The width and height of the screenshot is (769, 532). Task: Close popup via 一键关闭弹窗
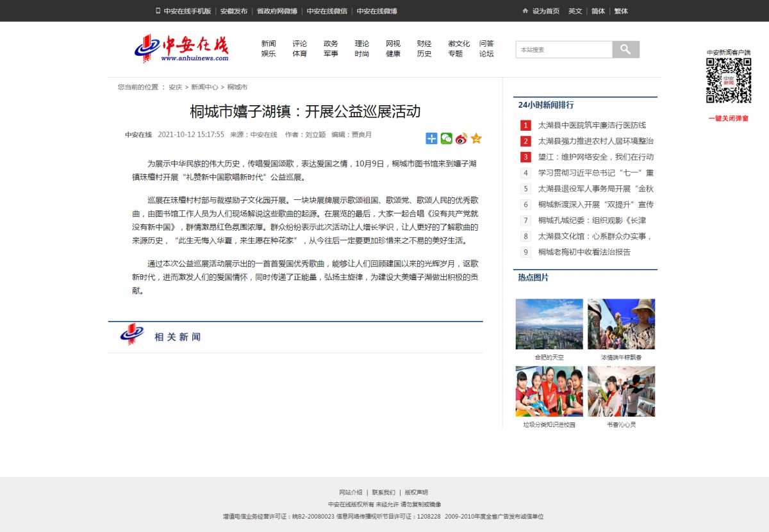(x=729, y=119)
